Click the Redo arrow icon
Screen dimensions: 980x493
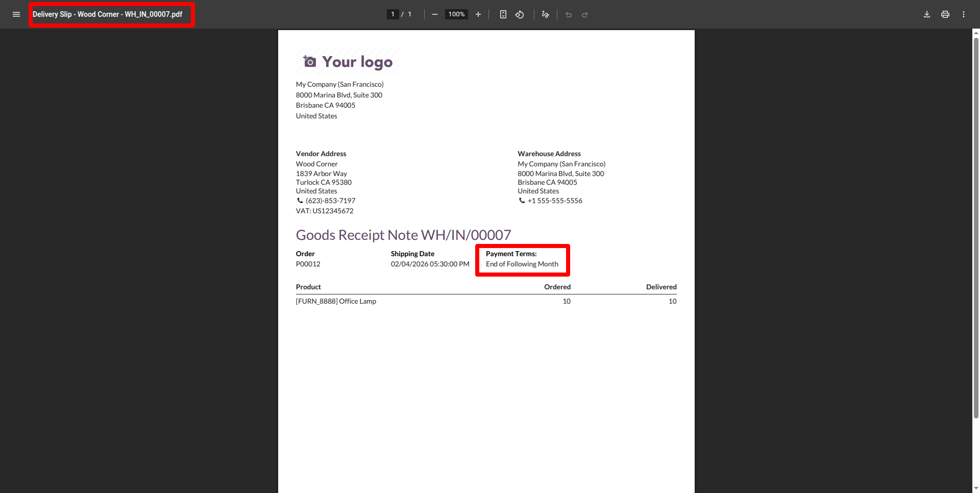585,14
